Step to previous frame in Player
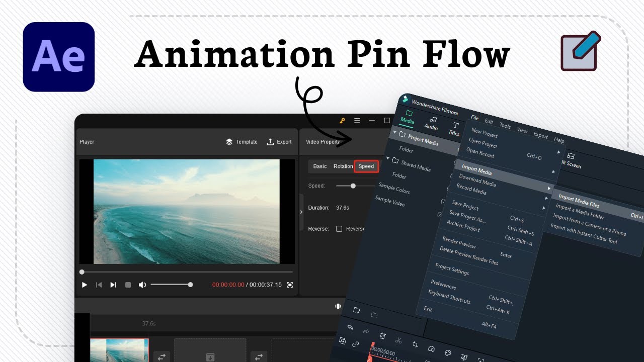Image resolution: width=644 pixels, height=362 pixels. click(x=99, y=285)
